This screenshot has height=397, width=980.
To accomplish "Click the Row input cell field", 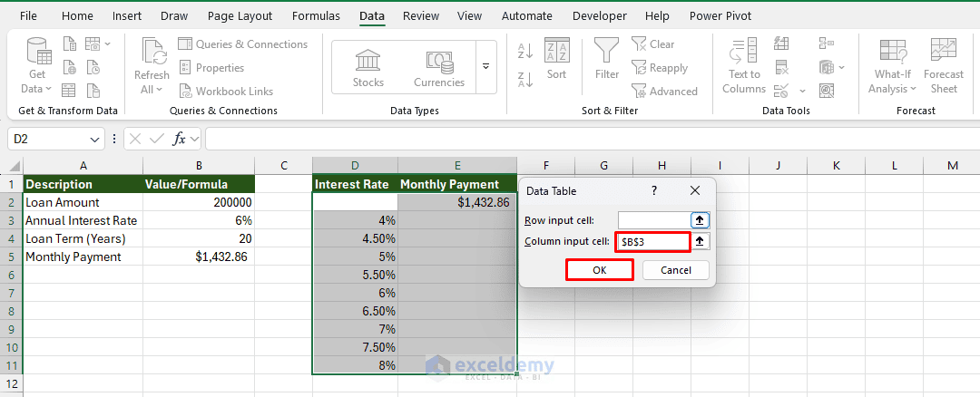I will pos(653,220).
